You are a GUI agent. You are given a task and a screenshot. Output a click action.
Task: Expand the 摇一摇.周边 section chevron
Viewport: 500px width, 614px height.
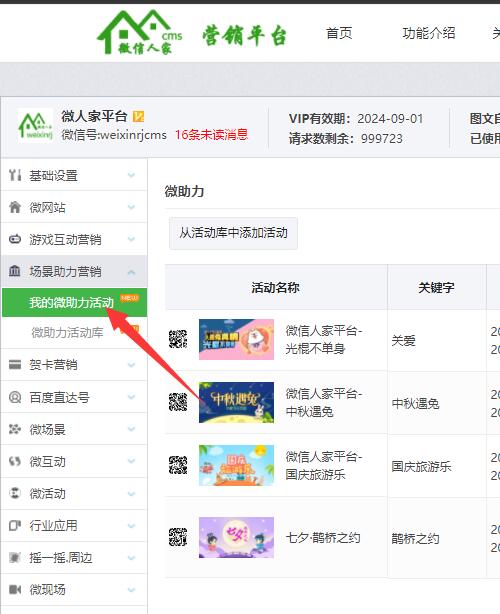pyautogui.click(x=132, y=558)
